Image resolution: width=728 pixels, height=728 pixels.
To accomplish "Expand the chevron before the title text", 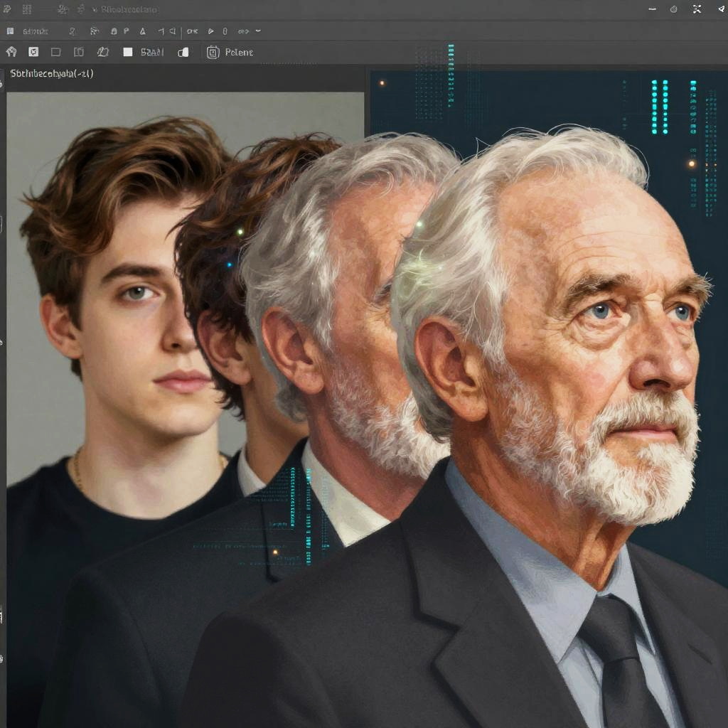I will point(95,9).
